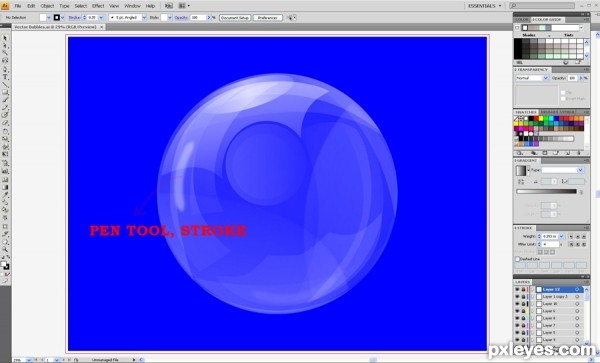Click the Fill and Stroke swatch in toolbox
This screenshot has height=363, width=600.
tap(5, 265)
